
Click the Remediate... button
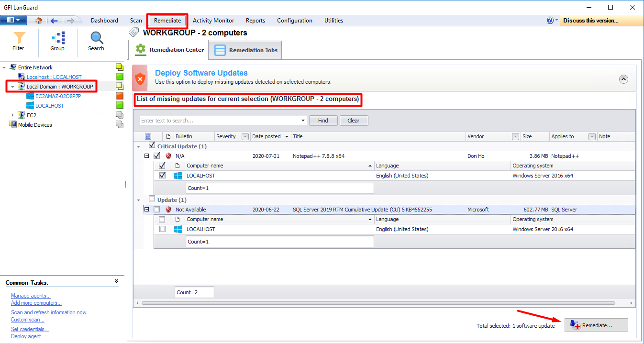coord(596,325)
